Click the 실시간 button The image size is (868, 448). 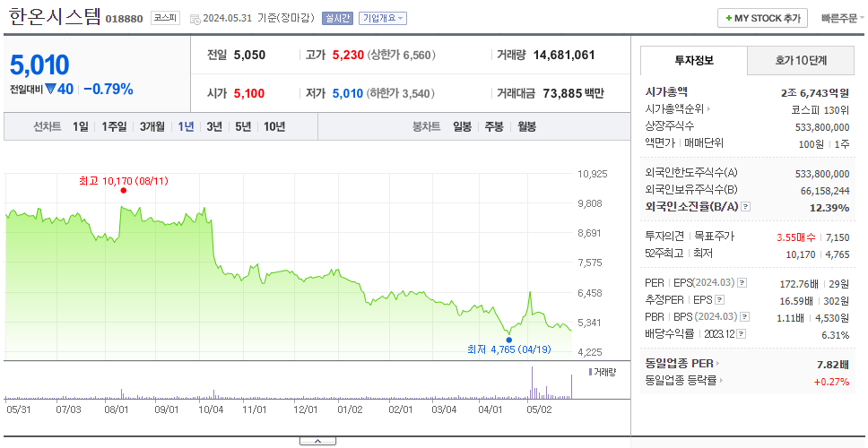[338, 18]
